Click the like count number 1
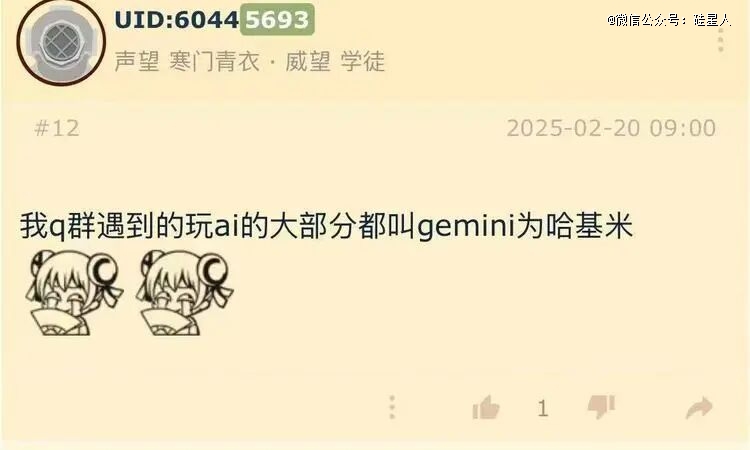Viewport: 750px width, 450px height. (x=542, y=409)
